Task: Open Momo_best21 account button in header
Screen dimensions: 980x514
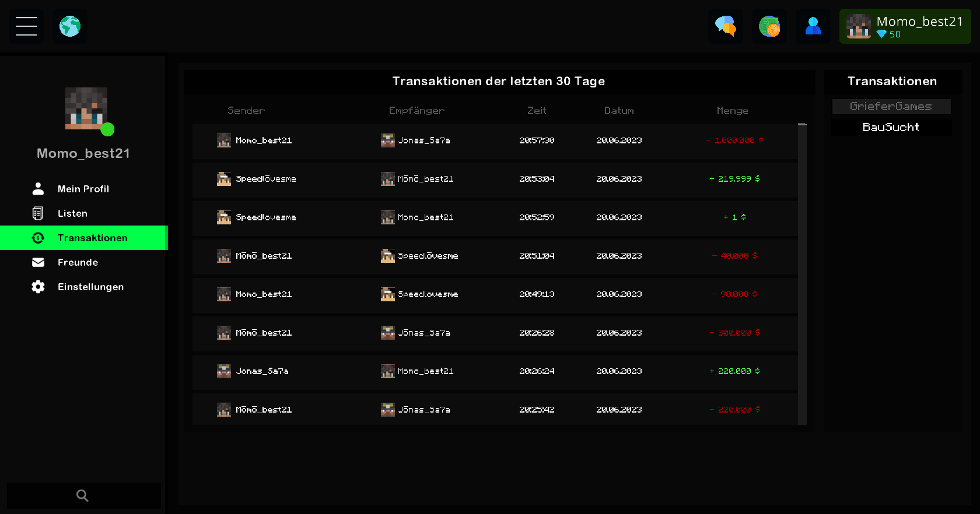Action: 905,26
